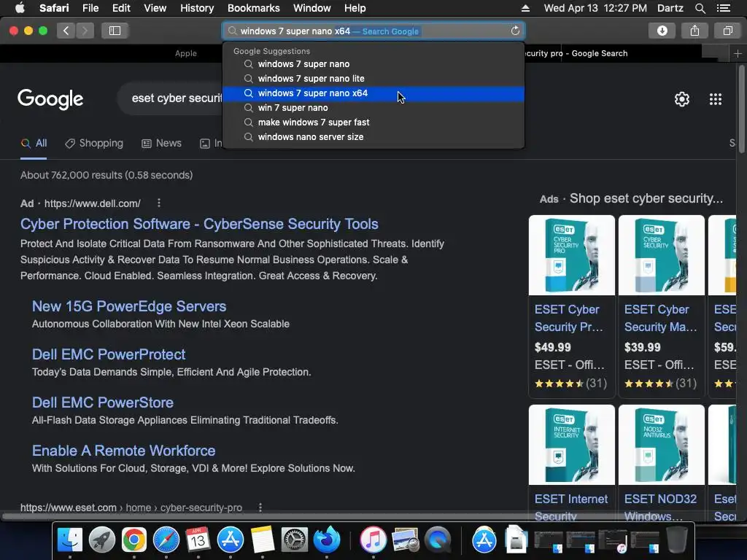The image size is (747, 560).
Task: Switch to the Google Search tab
Action: [576, 53]
